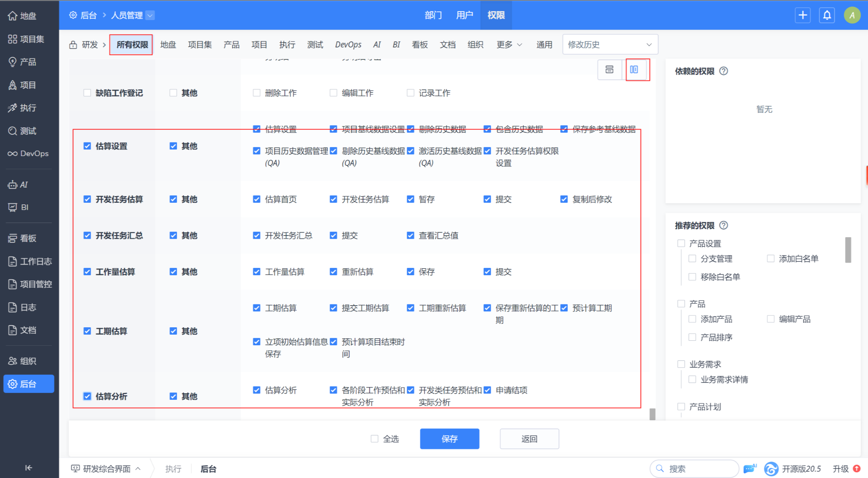Viewport: 868px width, 478px height.
Task: Switch to the 部门 tab
Action: pyautogui.click(x=433, y=16)
